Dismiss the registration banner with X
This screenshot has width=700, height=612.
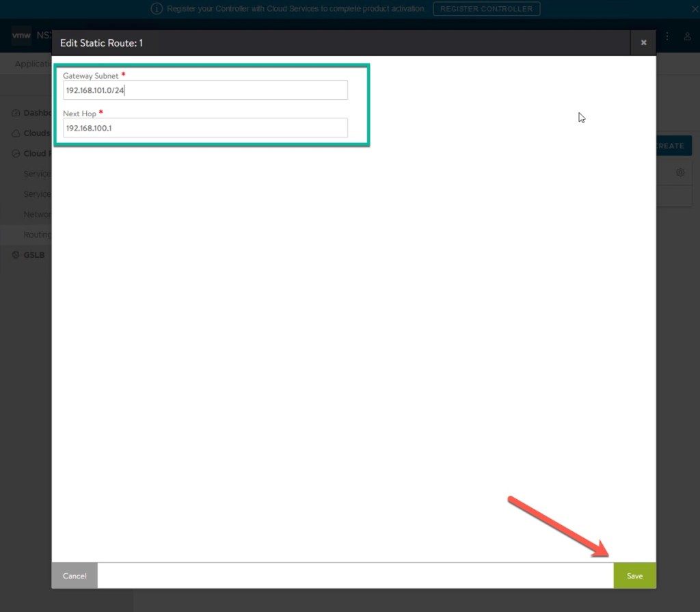694,9
